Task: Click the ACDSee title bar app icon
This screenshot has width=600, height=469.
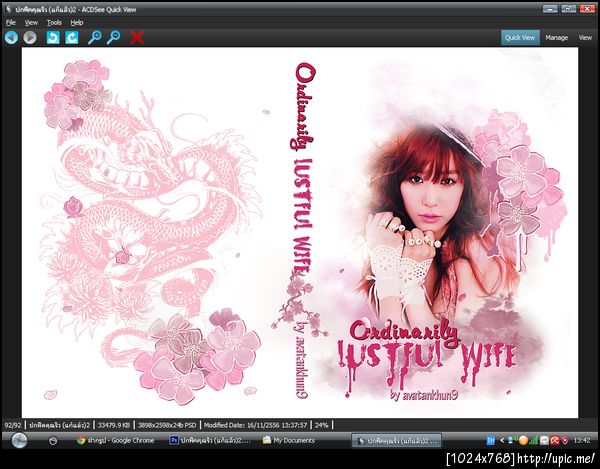Action: (8, 9)
